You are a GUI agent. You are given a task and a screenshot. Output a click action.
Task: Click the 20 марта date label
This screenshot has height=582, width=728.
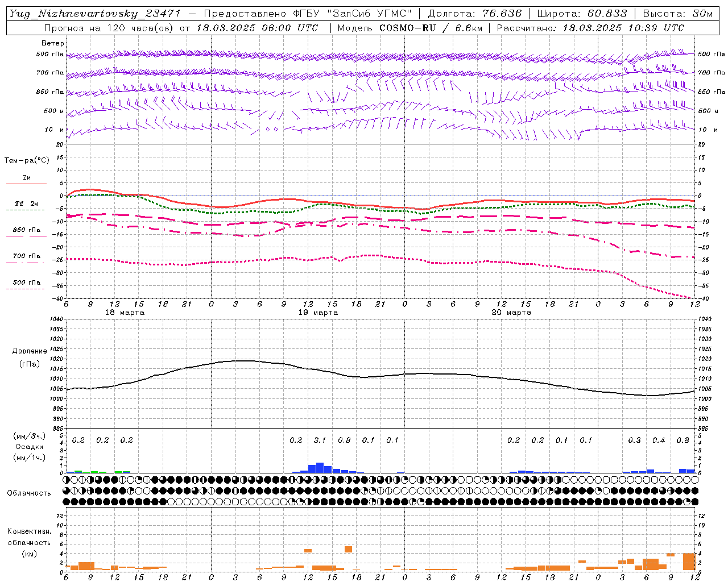pos(511,313)
